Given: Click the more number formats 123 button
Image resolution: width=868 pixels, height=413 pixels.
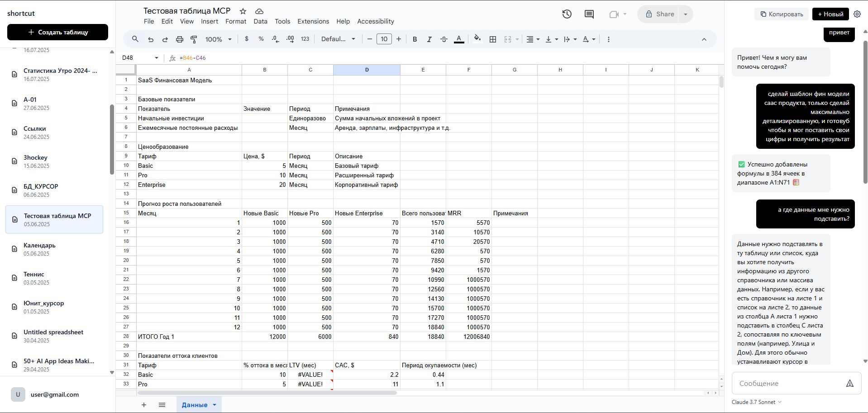Looking at the screenshot, I should click(x=305, y=39).
